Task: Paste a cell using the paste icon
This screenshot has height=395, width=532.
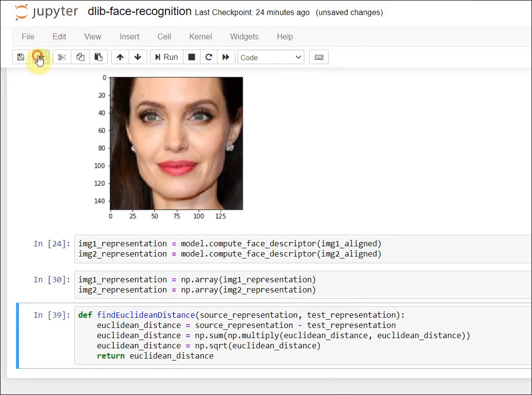Action: pyautogui.click(x=99, y=57)
